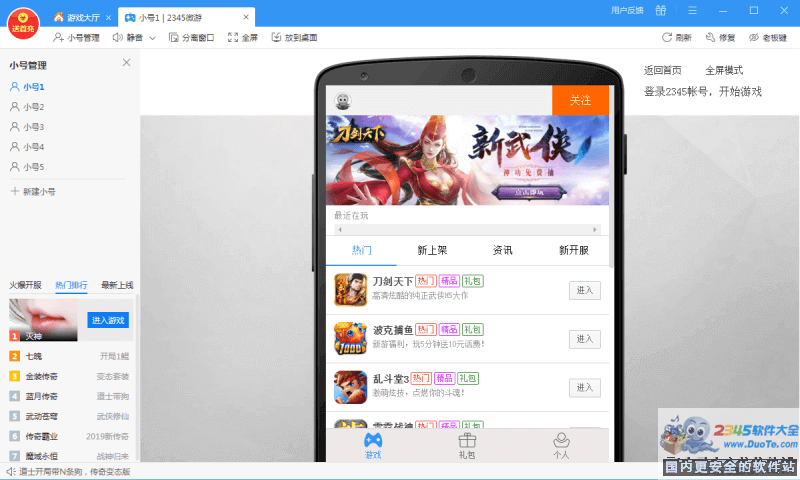This screenshot has width=800, height=480.
Task: Expand the dropdown arrow next to 静音
Action: 152,38
